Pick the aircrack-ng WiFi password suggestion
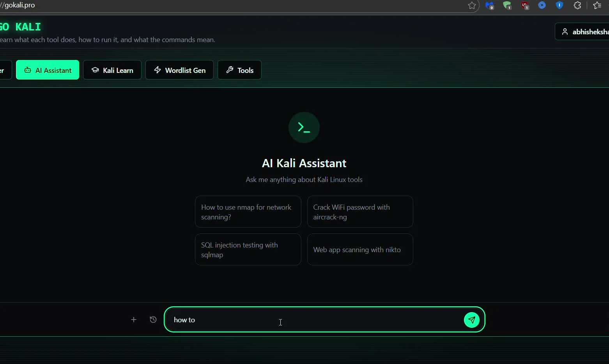The width and height of the screenshot is (609, 364). pyautogui.click(x=360, y=212)
